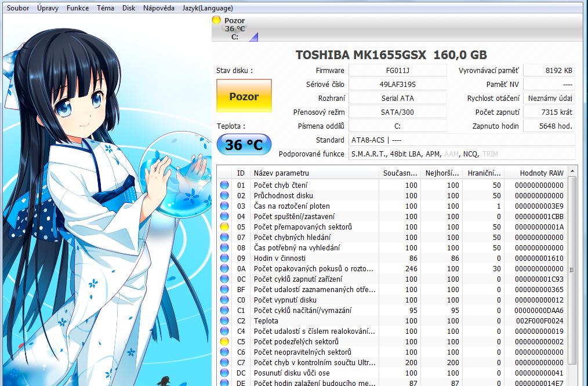The image size is (588, 386).
Task: Open the Disk menu
Action: click(129, 8)
